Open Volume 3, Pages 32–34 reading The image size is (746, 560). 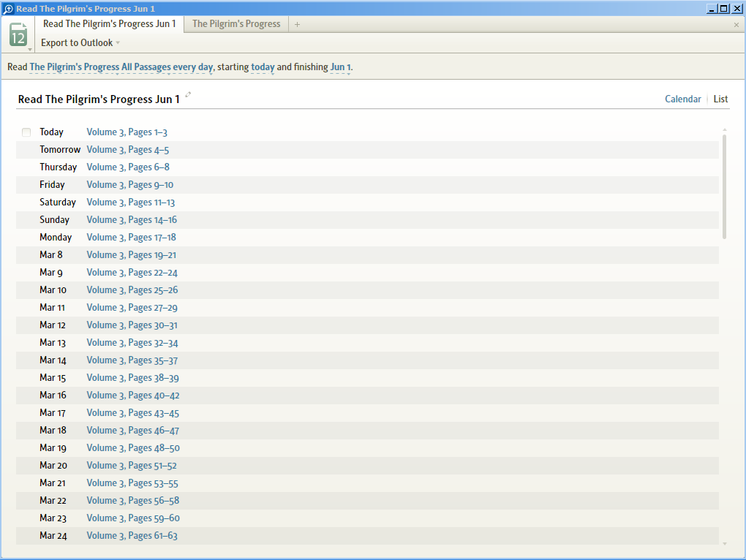[132, 343]
